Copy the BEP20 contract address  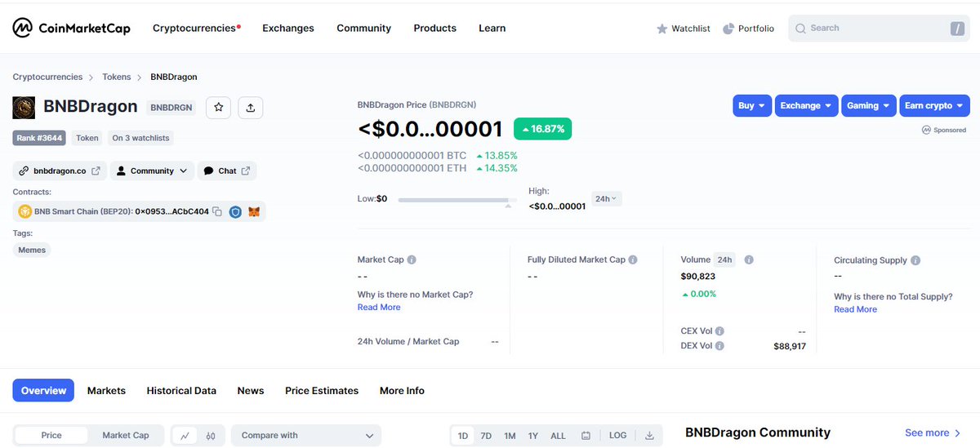tap(217, 211)
